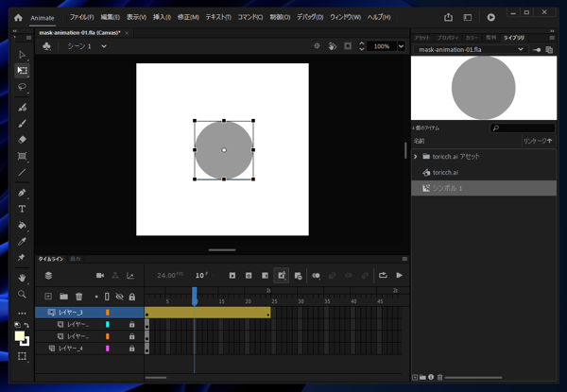567x392 pixels.
Task: Toggle onion skin in timeline
Action: 317,276
